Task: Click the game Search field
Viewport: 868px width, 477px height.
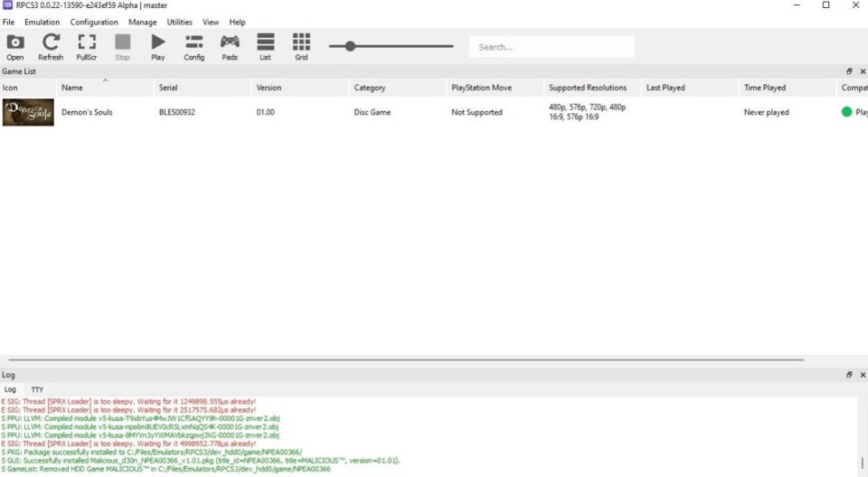Action: click(x=552, y=47)
